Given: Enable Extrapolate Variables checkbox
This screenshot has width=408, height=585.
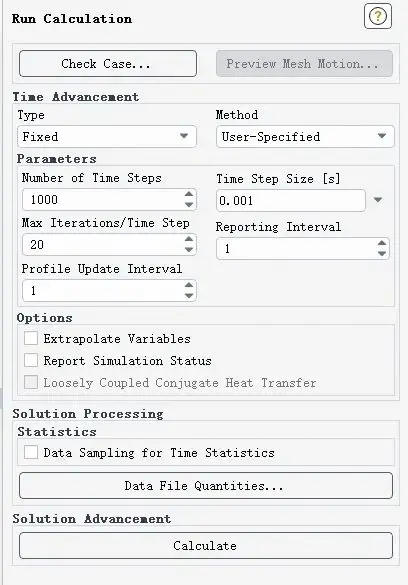Looking at the screenshot, I should (x=31, y=338).
